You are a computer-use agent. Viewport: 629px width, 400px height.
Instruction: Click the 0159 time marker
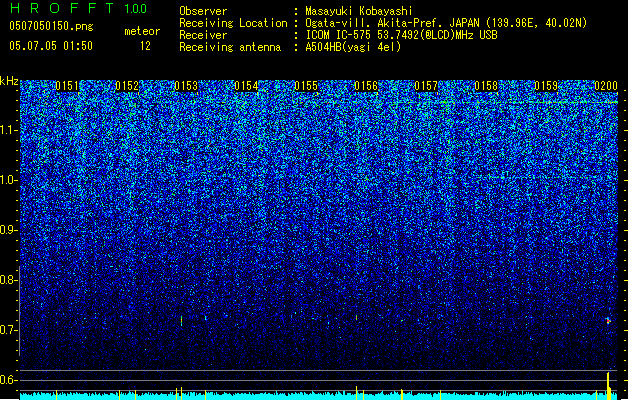point(546,86)
